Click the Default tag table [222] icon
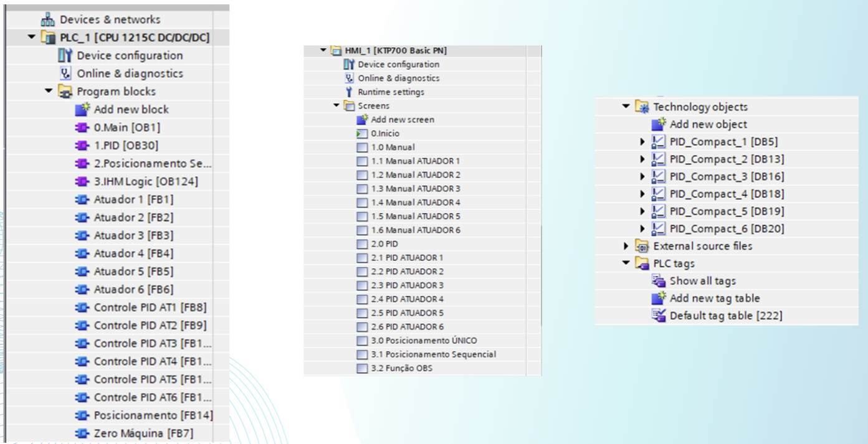 point(659,316)
